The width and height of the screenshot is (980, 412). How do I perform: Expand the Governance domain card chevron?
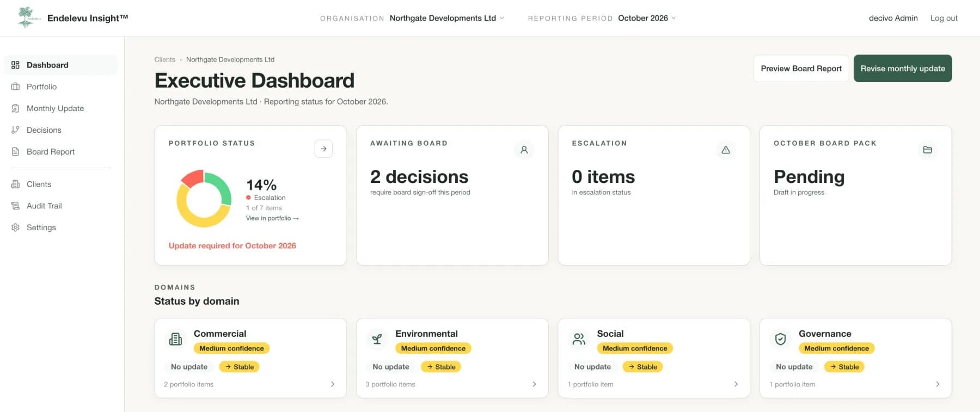938,384
